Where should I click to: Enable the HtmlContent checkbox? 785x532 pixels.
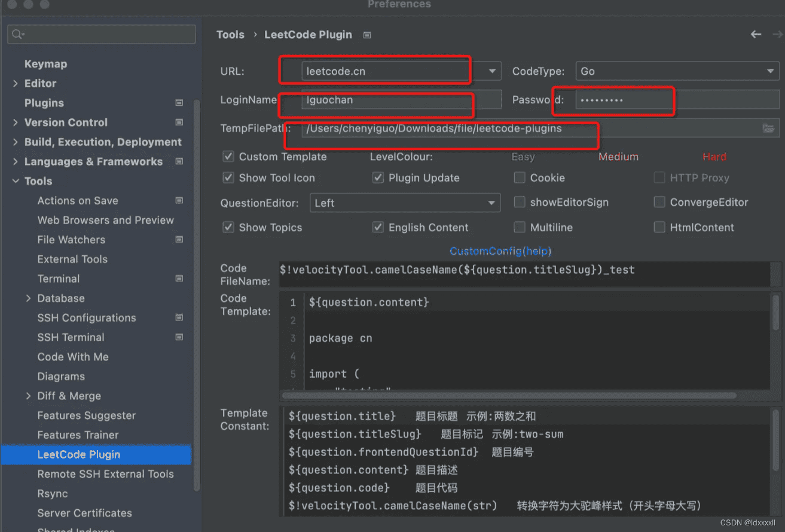tap(659, 227)
